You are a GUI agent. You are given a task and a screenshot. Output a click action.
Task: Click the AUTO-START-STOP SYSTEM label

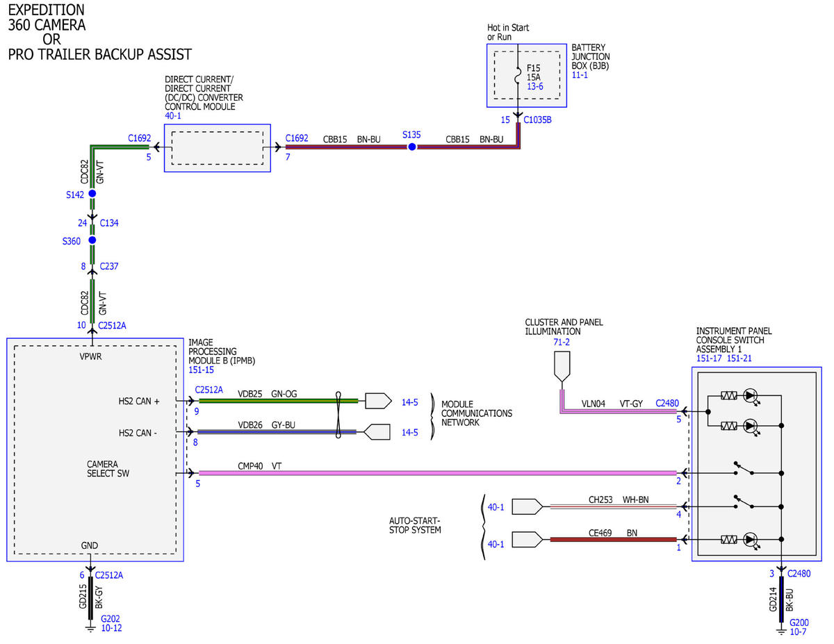coord(415,525)
